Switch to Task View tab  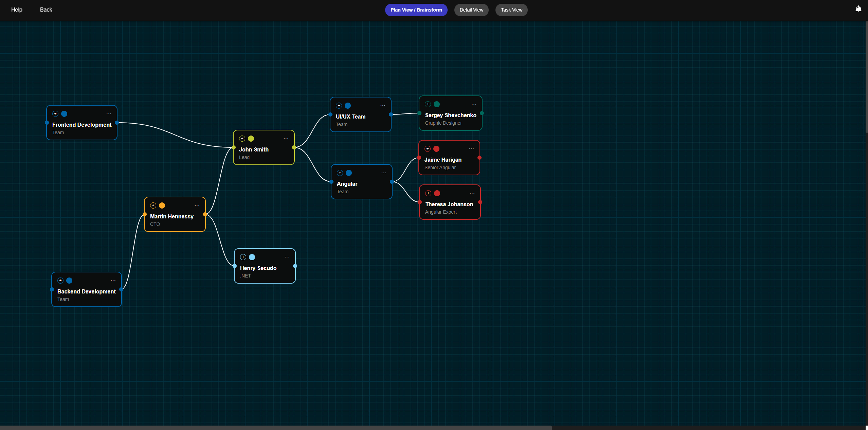pyautogui.click(x=511, y=10)
